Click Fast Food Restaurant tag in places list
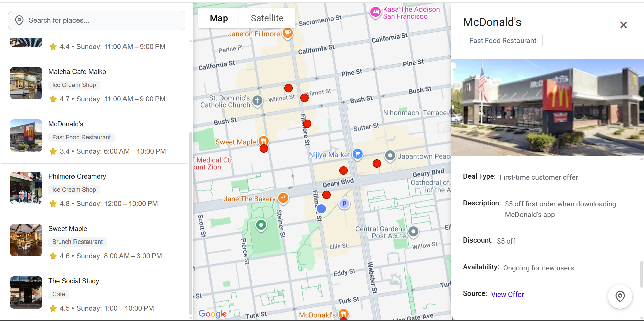The width and height of the screenshot is (644, 321). [82, 137]
